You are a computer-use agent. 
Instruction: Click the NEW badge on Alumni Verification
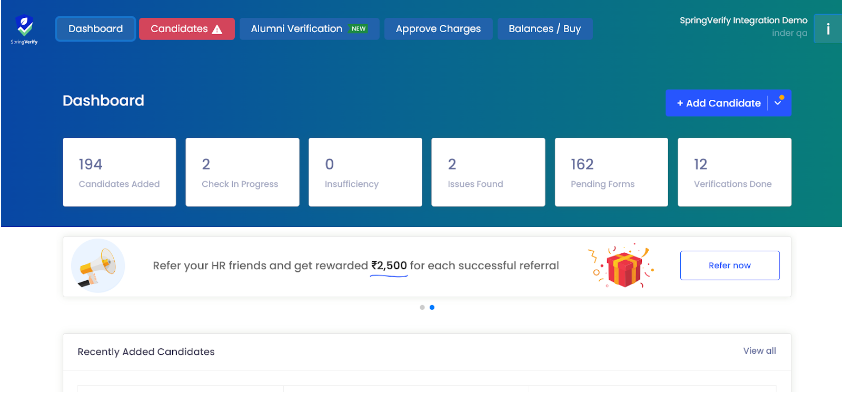tap(358, 29)
